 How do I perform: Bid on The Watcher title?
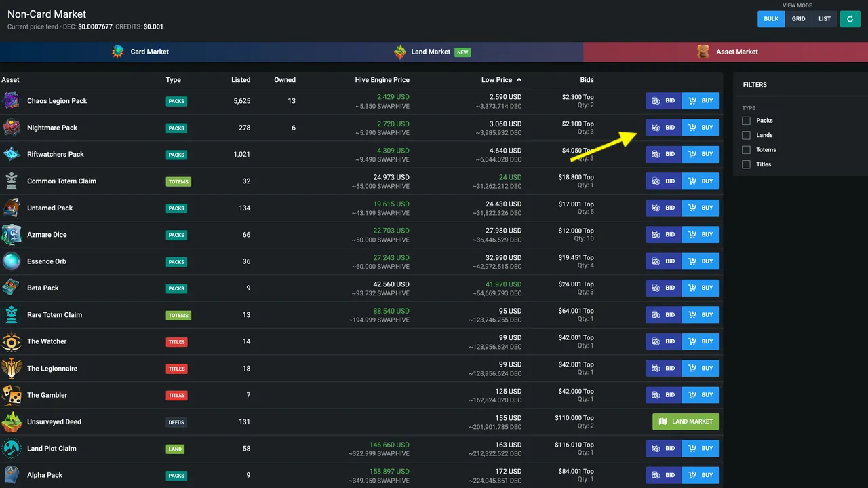663,341
